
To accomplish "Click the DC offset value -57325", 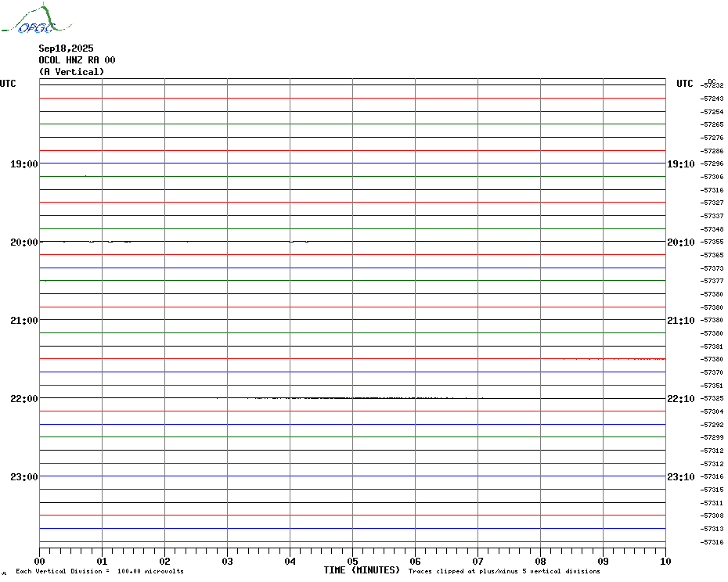I will click(712, 399).
